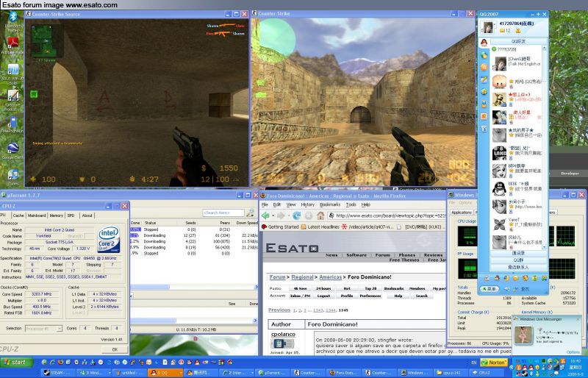588x378 pixels.
Task: Click uTorrent horizontal scrollbar under torrent list
Action: click(x=193, y=287)
